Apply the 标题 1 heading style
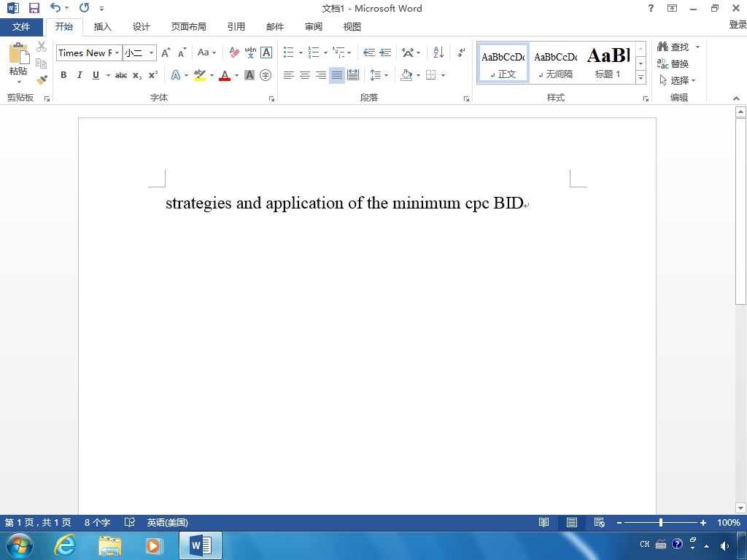Screen dimensions: 747x560 608,63
